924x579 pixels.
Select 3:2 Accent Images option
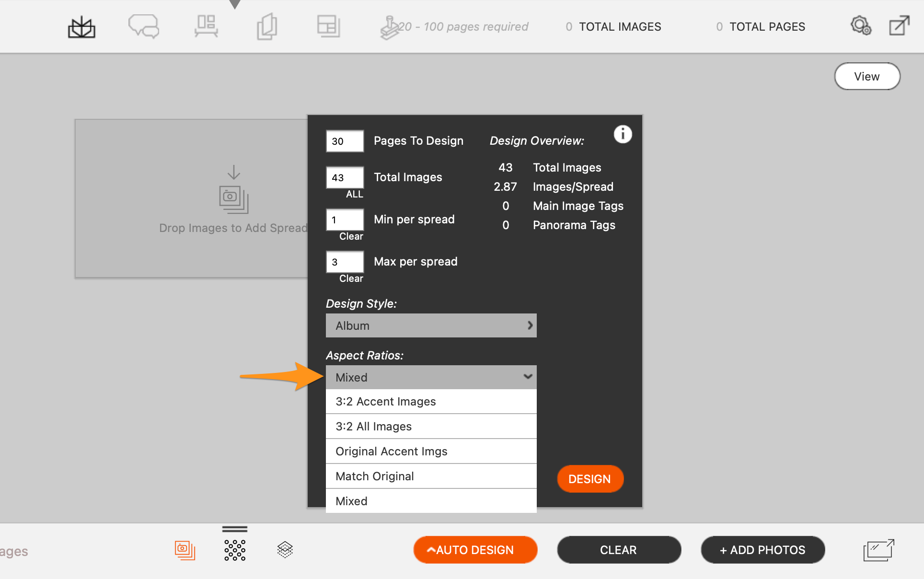click(431, 402)
